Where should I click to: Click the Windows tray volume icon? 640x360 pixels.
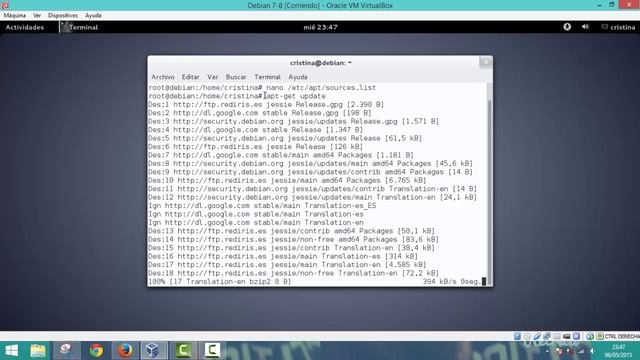(592, 351)
